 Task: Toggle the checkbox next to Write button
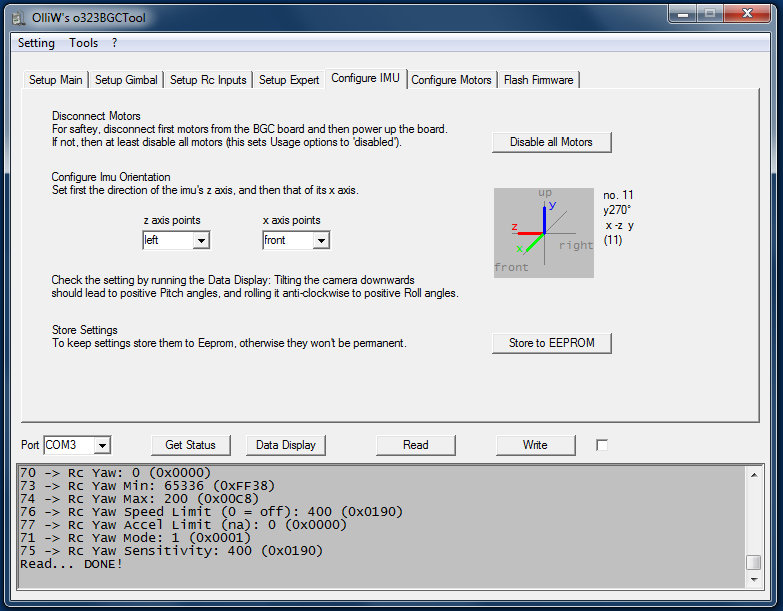[x=601, y=445]
